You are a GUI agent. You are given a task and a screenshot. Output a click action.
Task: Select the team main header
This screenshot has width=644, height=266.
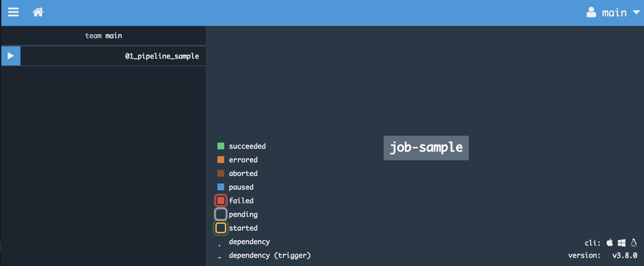click(104, 35)
